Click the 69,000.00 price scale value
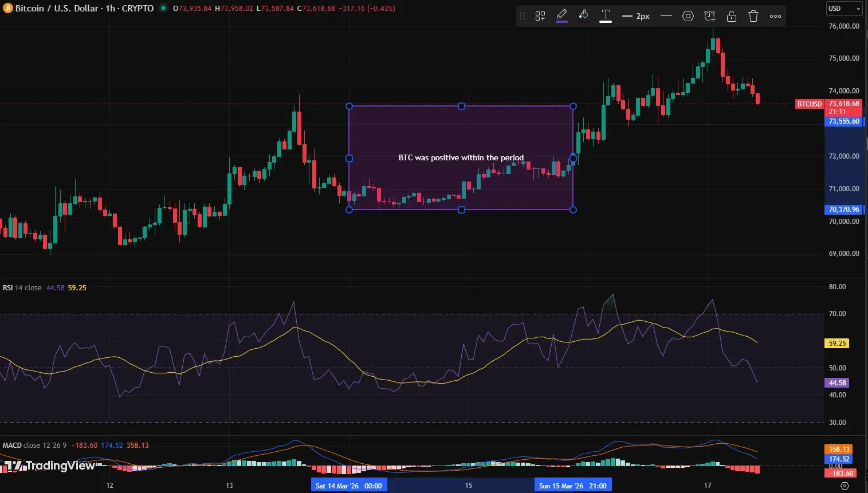 [x=844, y=254]
